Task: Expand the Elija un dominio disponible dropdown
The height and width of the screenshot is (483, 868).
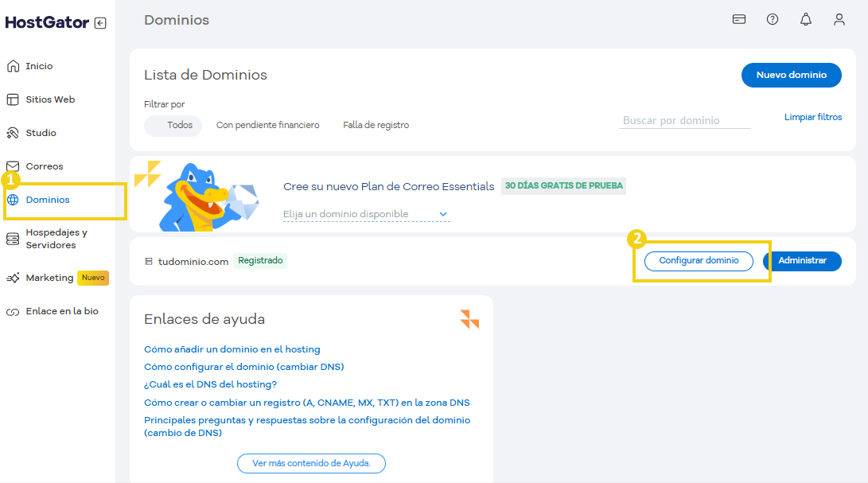Action: point(367,214)
